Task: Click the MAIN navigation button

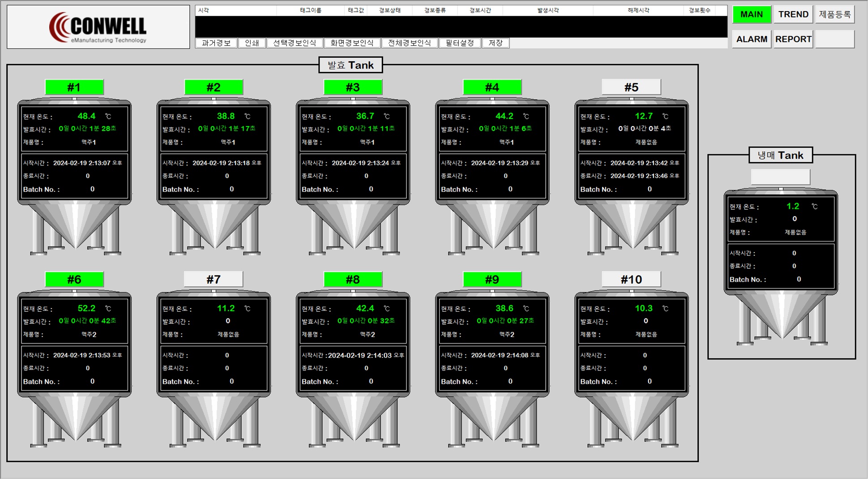Action: (751, 14)
